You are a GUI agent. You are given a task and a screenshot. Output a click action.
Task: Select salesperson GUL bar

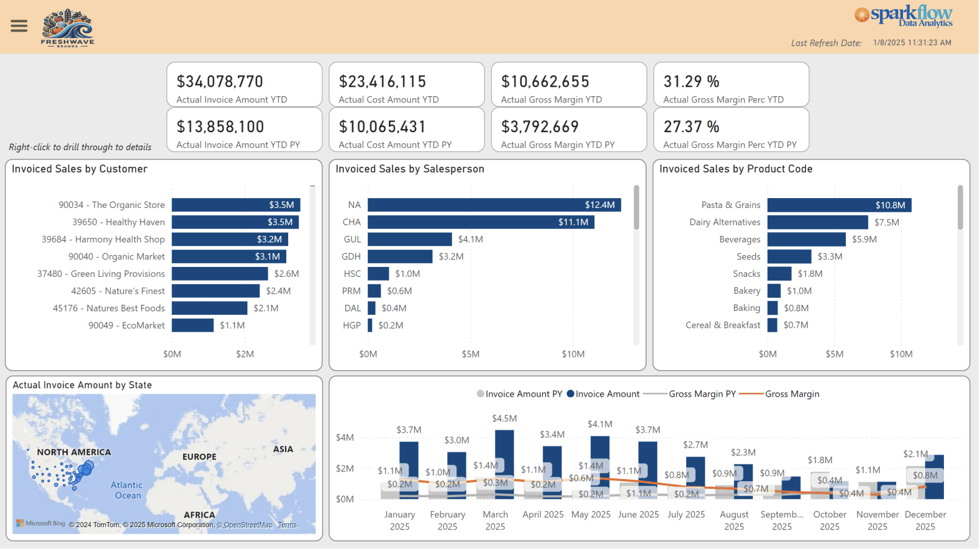pos(410,240)
